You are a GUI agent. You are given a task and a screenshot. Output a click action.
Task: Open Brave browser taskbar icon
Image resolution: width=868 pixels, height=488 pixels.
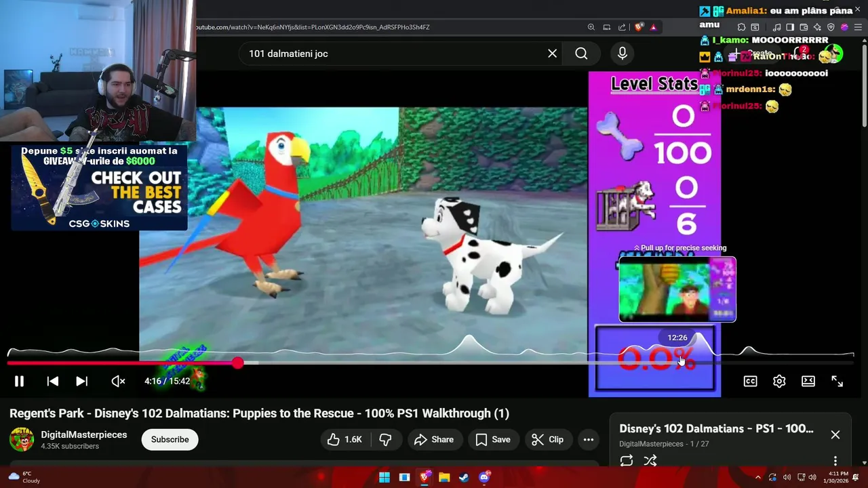click(x=425, y=477)
